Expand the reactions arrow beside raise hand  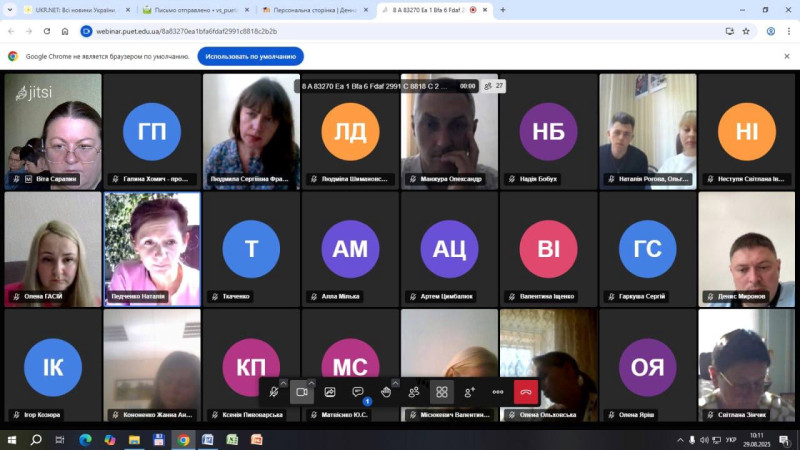click(396, 383)
